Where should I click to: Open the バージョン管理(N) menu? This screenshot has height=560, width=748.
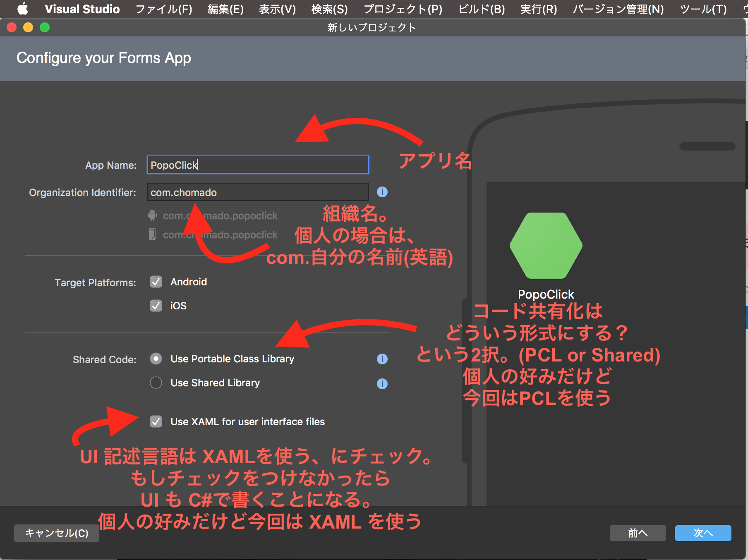pos(618,9)
